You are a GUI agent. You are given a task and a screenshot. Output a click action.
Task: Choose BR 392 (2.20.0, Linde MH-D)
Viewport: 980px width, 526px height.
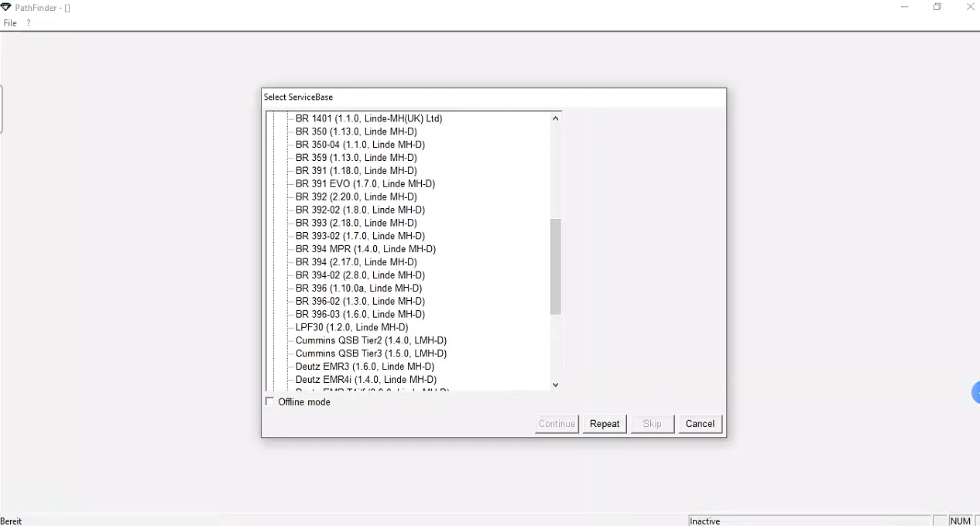tap(356, 197)
